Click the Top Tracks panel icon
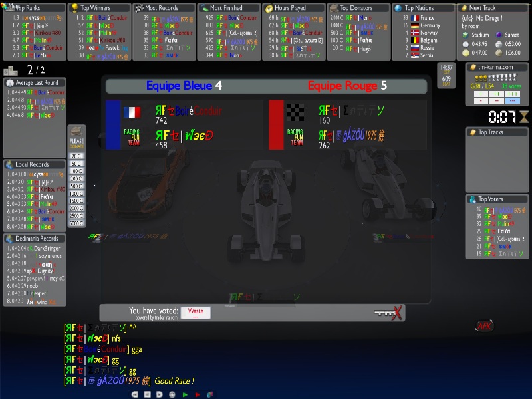The image size is (532, 399). click(473, 132)
